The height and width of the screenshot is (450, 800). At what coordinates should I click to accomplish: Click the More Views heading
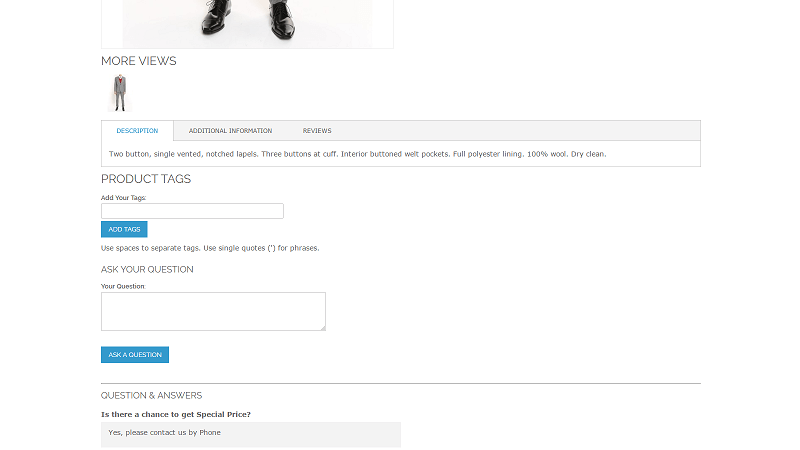pyautogui.click(x=139, y=61)
